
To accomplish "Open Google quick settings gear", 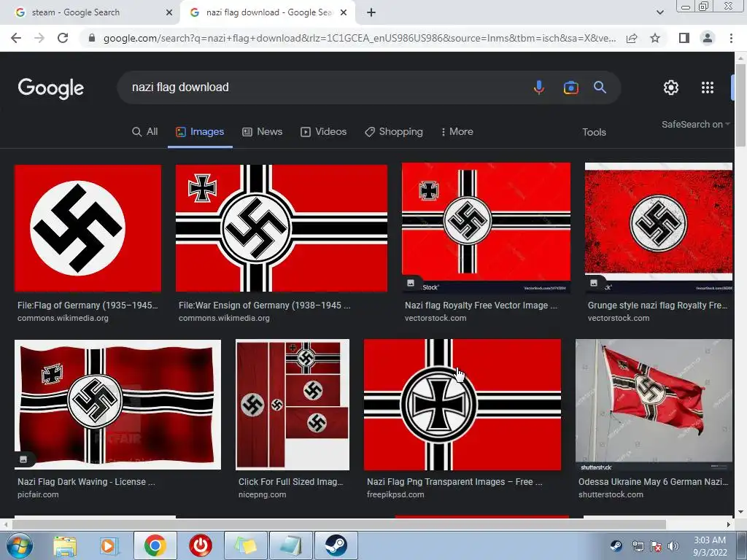I will click(x=671, y=87).
